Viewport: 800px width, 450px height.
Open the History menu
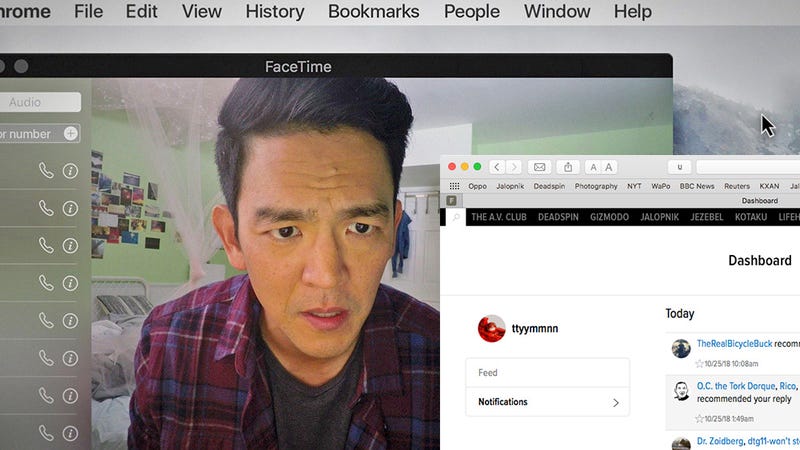(x=274, y=11)
